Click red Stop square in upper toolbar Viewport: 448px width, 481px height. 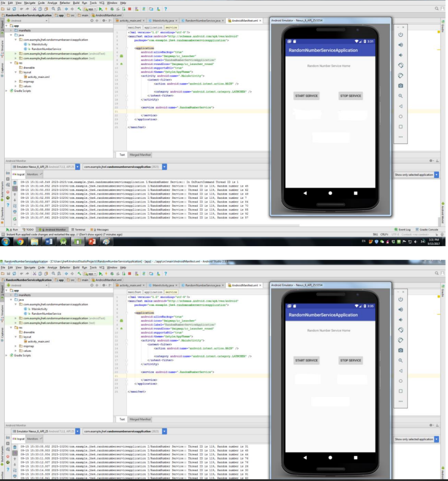[x=130, y=9]
